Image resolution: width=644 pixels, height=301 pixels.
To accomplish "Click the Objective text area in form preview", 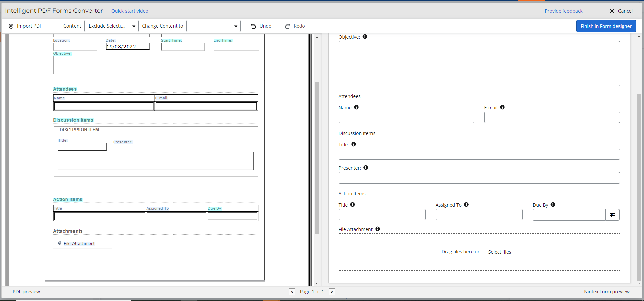I will [x=479, y=64].
